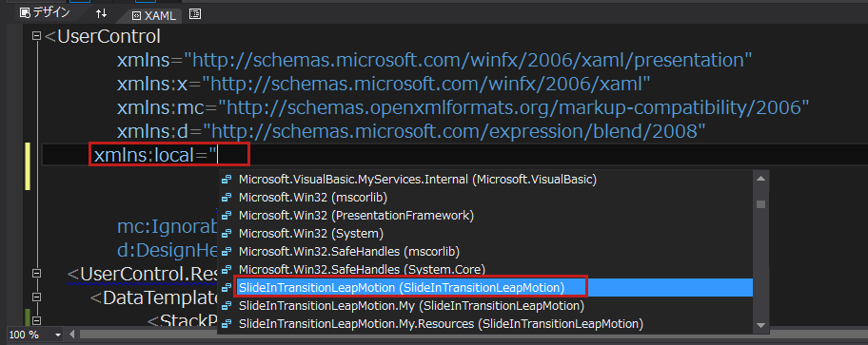
Task: Click the default xmlns presentation namespace line
Action: (x=435, y=60)
